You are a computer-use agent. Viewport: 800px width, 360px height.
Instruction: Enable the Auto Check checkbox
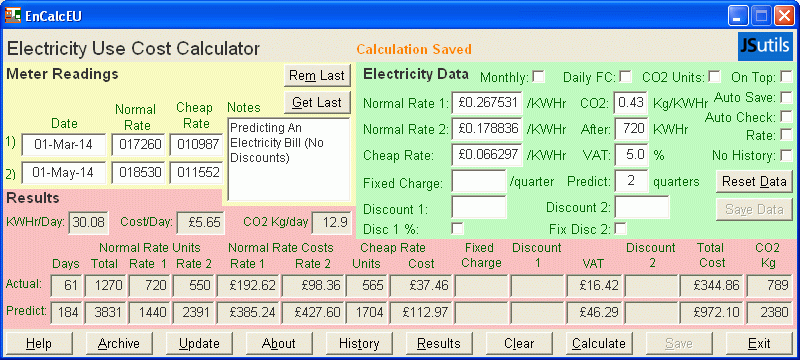coord(786,117)
